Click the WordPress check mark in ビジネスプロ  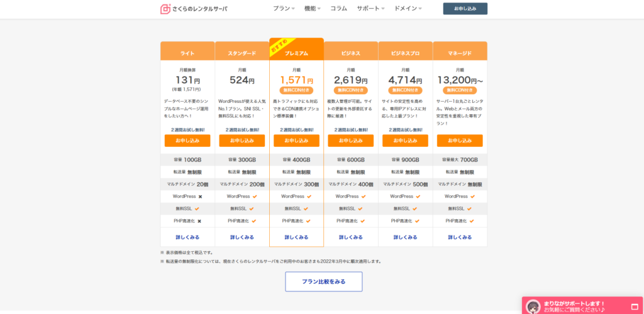point(418,197)
